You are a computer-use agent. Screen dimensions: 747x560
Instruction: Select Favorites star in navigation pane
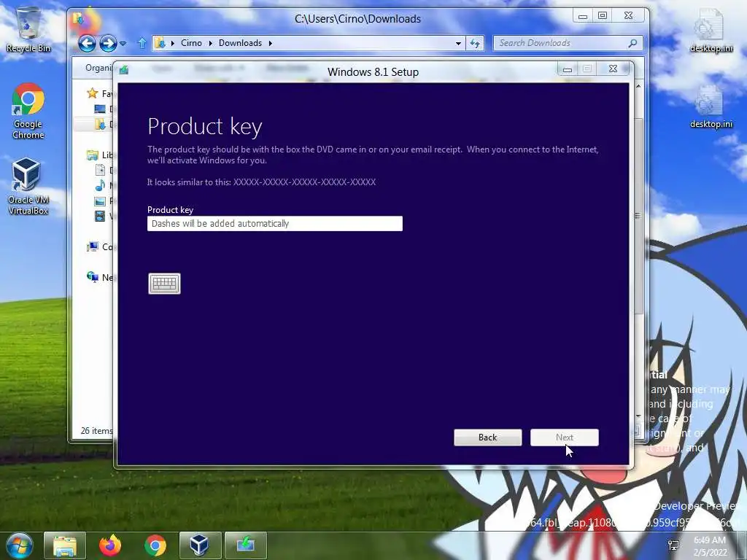point(93,93)
